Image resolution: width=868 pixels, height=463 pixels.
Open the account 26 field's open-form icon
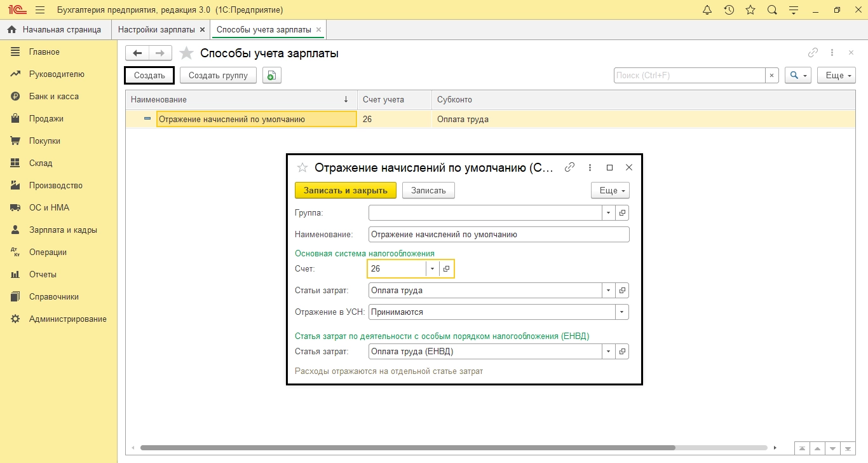(x=446, y=269)
